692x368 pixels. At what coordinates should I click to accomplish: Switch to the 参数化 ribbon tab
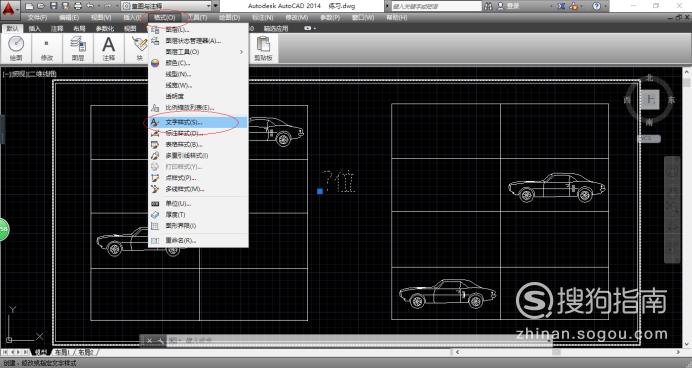coord(105,29)
